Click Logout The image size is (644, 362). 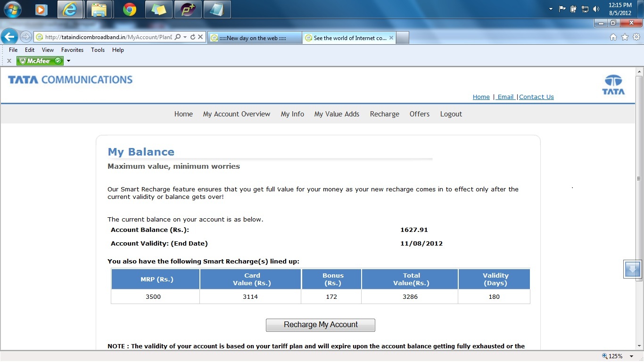451,114
